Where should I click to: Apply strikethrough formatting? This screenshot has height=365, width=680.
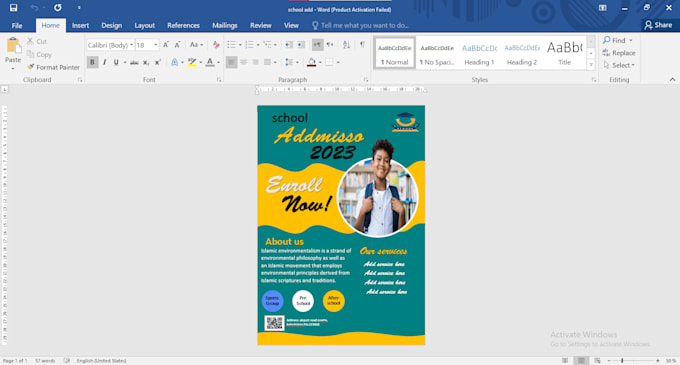tap(134, 62)
